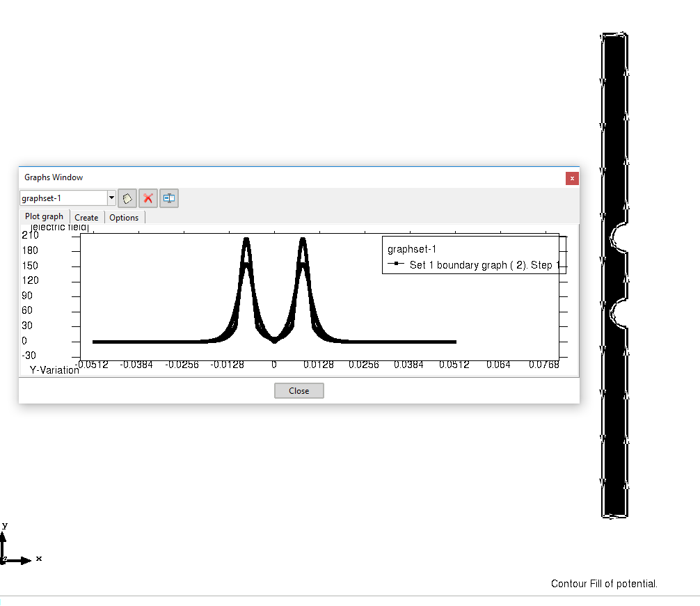Click inside the graphset-1 name field
The height and width of the screenshot is (606, 700).
(63, 198)
